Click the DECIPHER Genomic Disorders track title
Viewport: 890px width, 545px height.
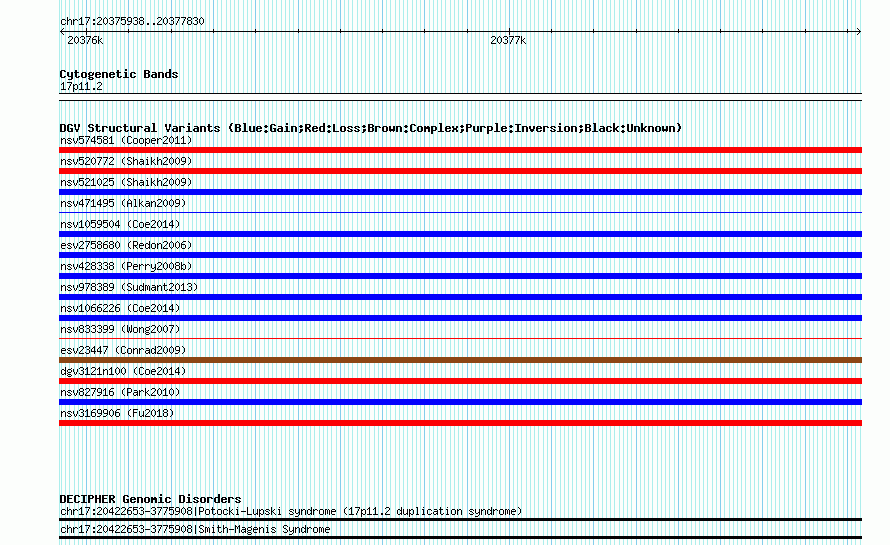150,499
